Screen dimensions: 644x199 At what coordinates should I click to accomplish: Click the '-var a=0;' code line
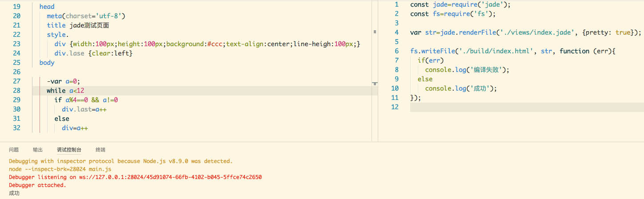pos(63,81)
